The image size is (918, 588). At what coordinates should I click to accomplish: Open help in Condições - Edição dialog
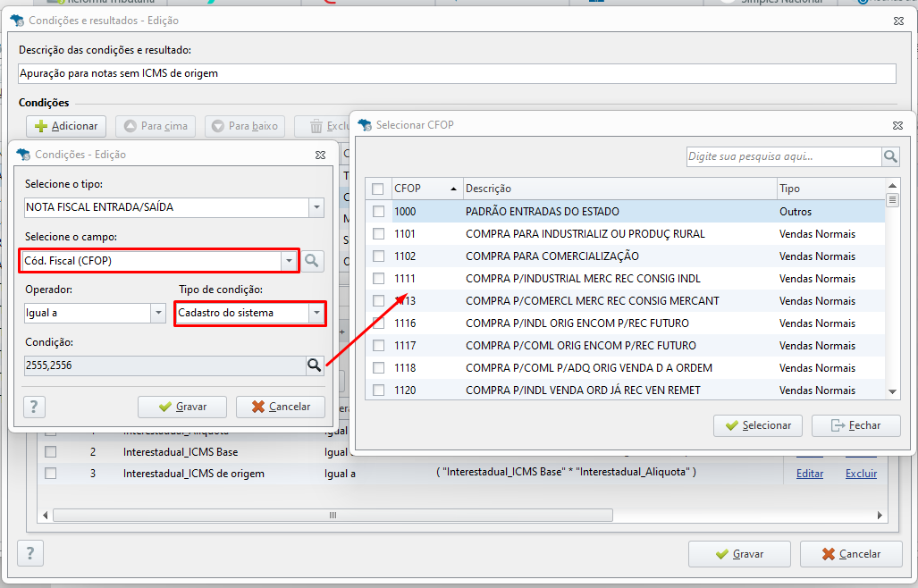point(34,407)
